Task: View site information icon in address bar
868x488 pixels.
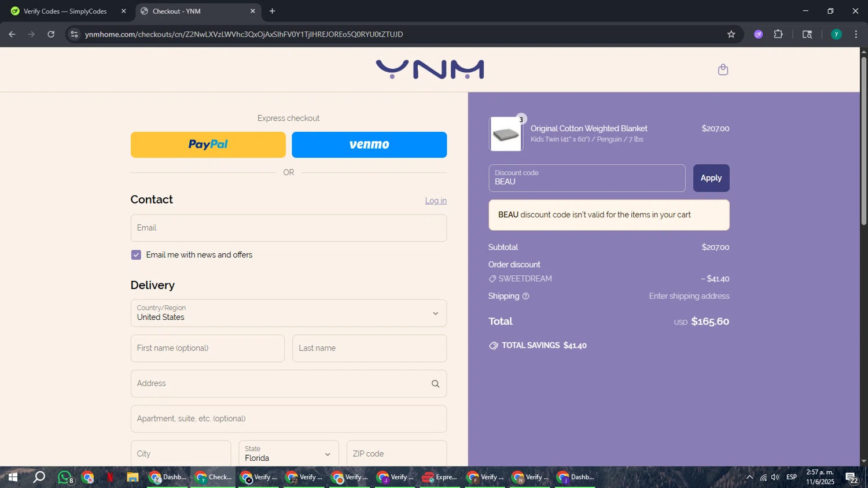Action: [x=74, y=34]
